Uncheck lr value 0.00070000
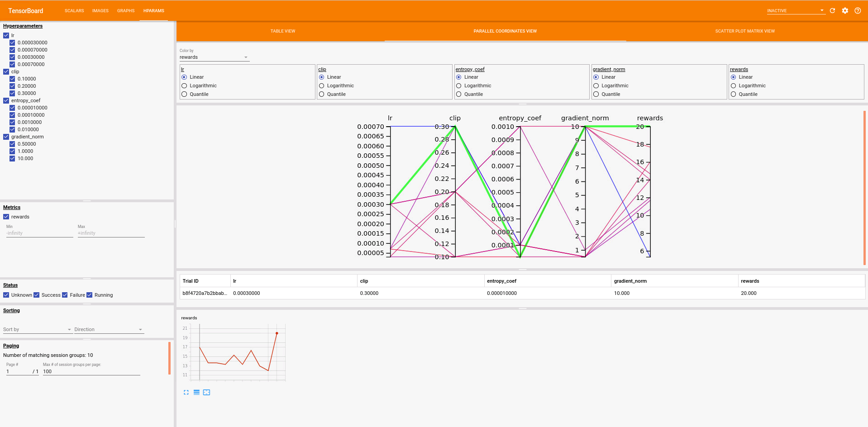Viewport: 868px width, 427px height. [12, 64]
